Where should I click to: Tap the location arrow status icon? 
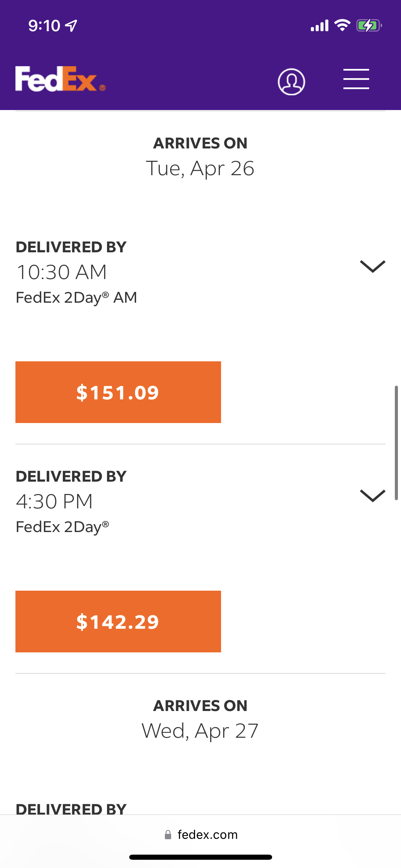(x=71, y=26)
